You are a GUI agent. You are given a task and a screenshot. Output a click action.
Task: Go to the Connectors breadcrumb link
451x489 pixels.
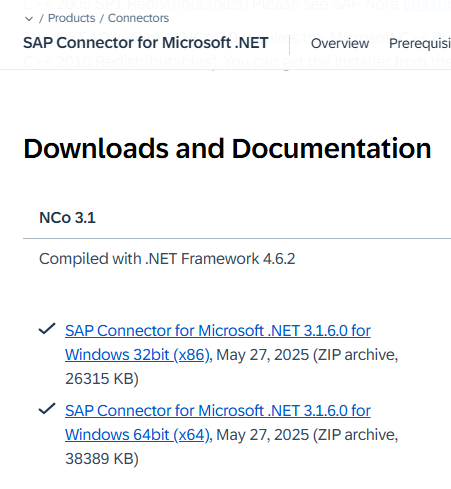(x=138, y=18)
